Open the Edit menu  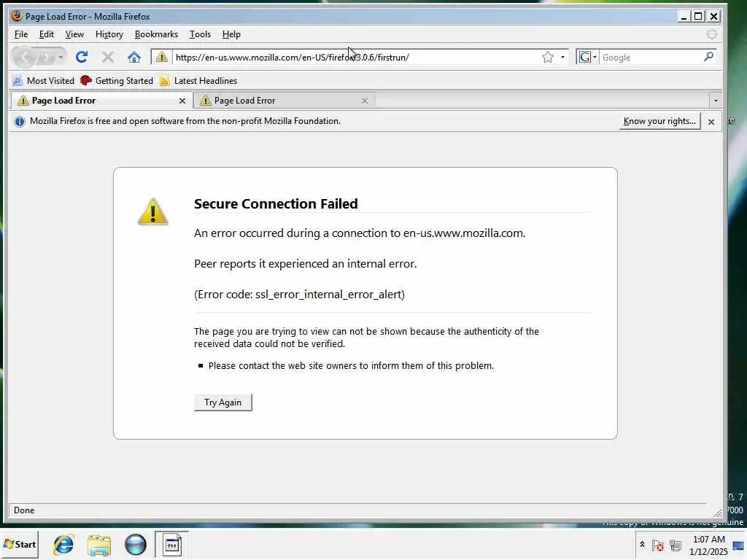(46, 34)
